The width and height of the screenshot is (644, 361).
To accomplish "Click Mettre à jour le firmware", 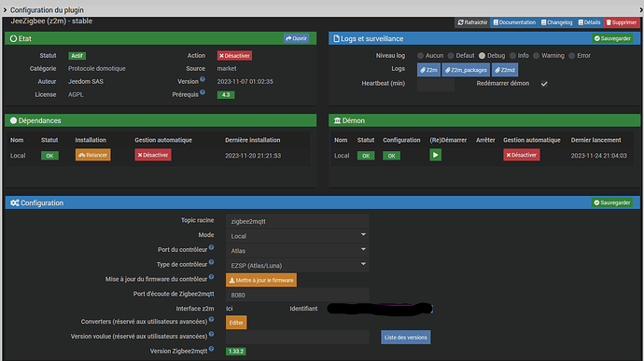I will [x=261, y=280].
